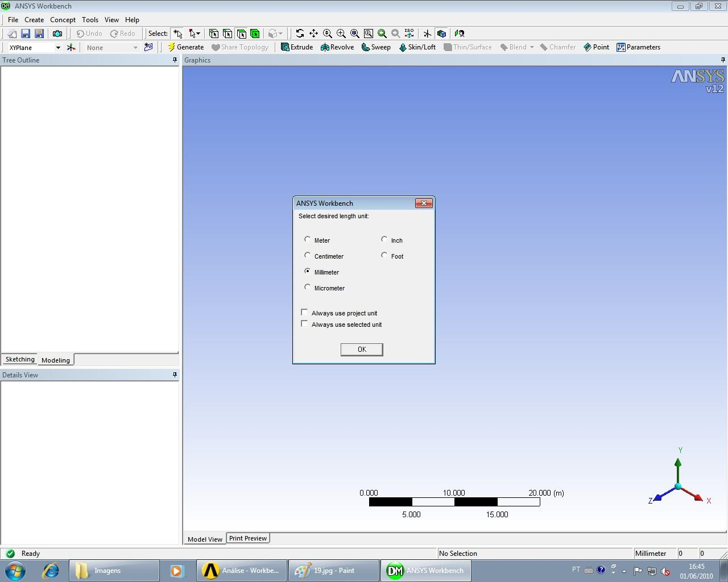Viewport: 728px width, 582px height.
Task: Switch to the Print Preview tab
Action: coord(248,538)
